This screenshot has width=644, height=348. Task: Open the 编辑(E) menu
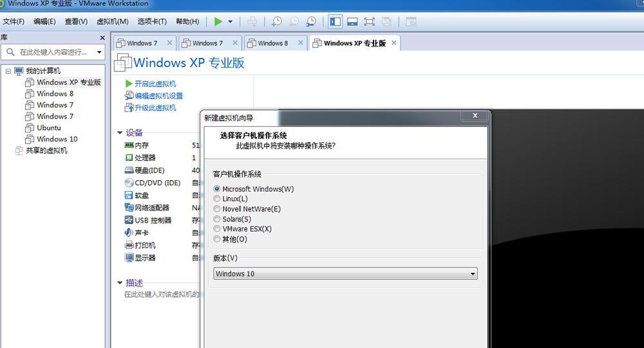tap(44, 21)
